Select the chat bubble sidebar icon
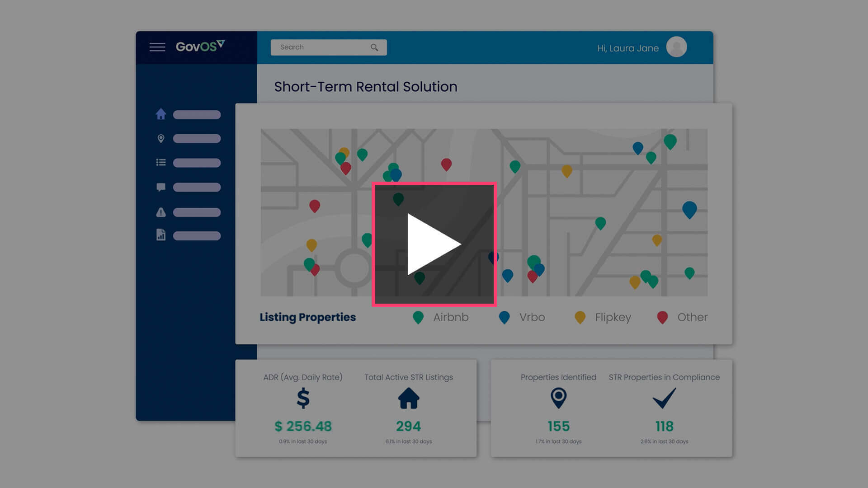Screen dimensions: 868x488 161,187
